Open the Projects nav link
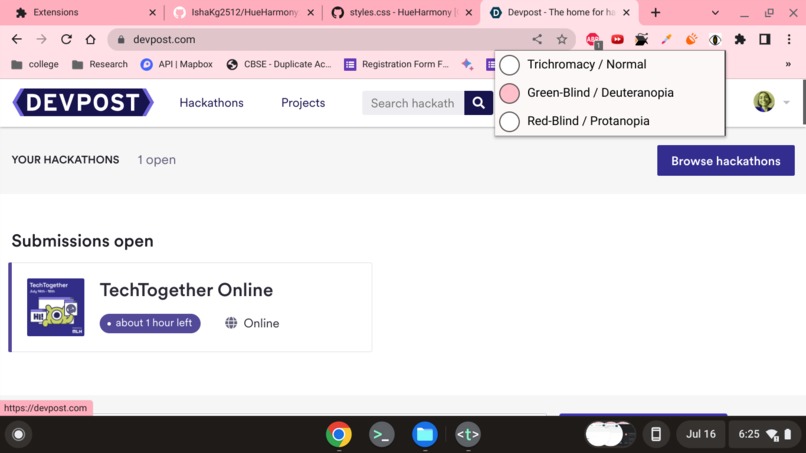Image resolution: width=806 pixels, height=453 pixels. tap(303, 103)
